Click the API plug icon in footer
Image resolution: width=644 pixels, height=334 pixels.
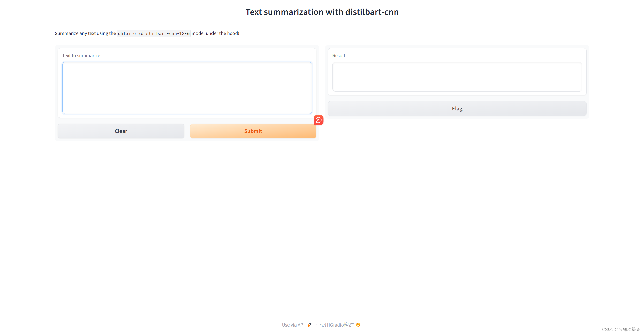point(309,325)
